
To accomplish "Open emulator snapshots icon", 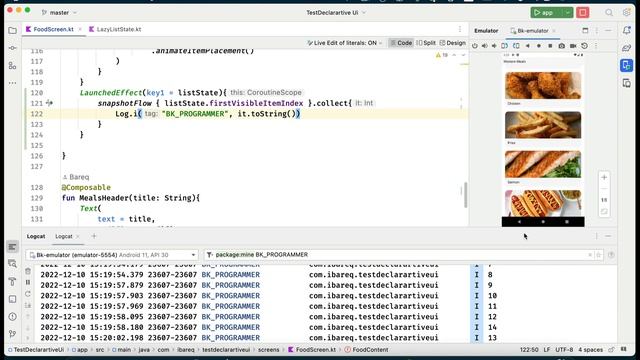I will [584, 46].
